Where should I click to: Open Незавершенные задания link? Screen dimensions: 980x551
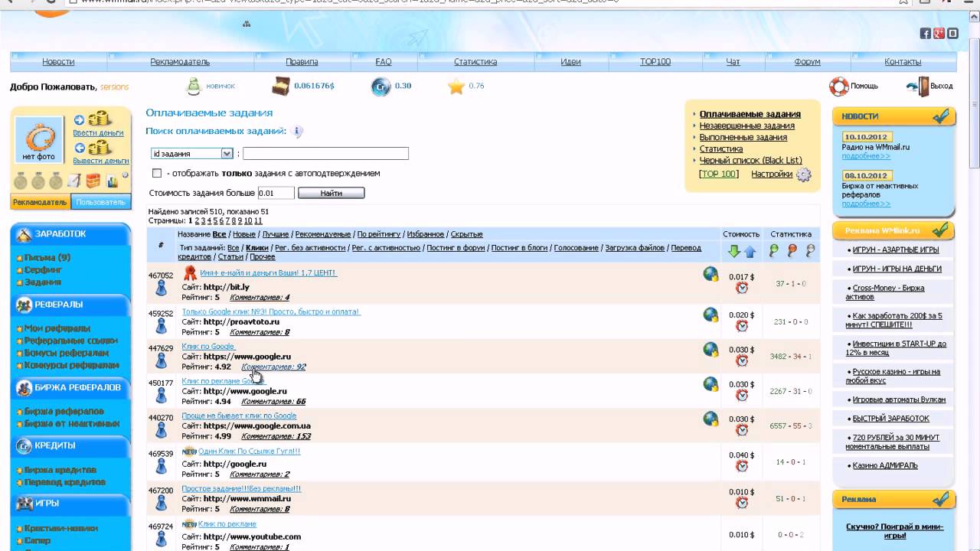coord(746,126)
